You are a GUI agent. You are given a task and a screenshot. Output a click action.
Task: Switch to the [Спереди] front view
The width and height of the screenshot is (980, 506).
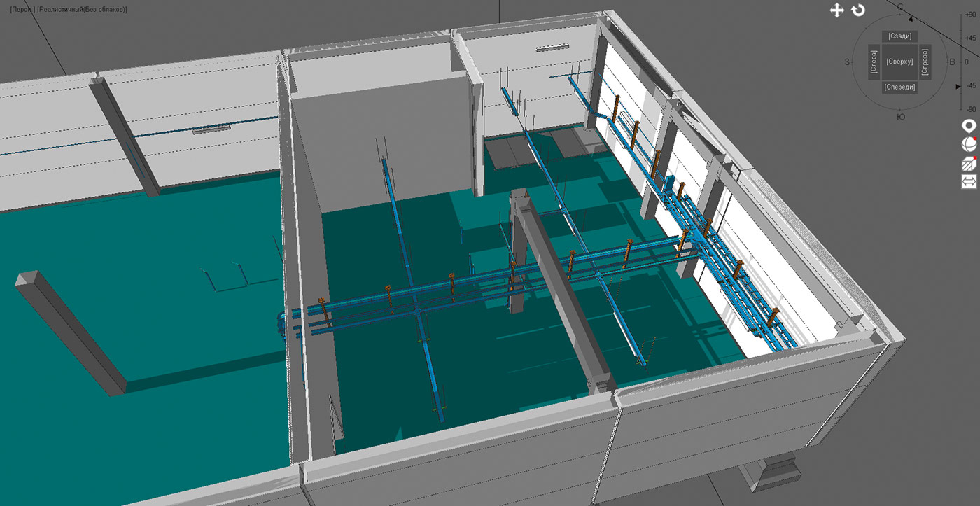(899, 87)
